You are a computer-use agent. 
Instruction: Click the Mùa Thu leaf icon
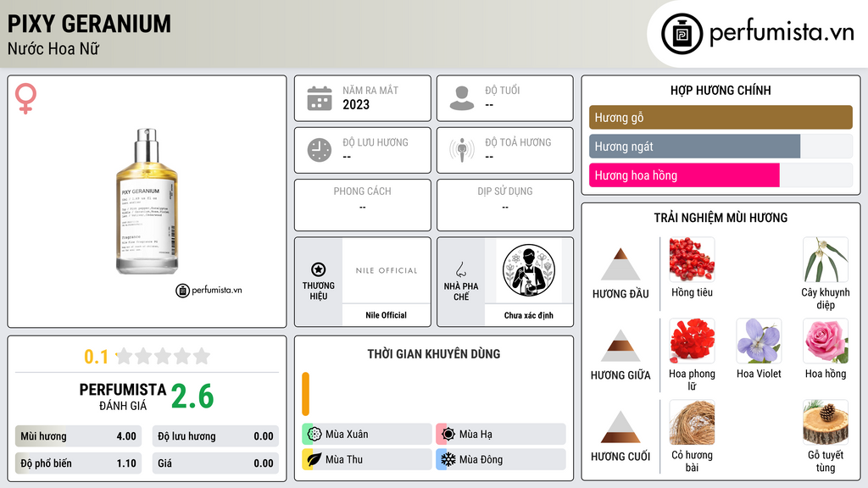314,459
